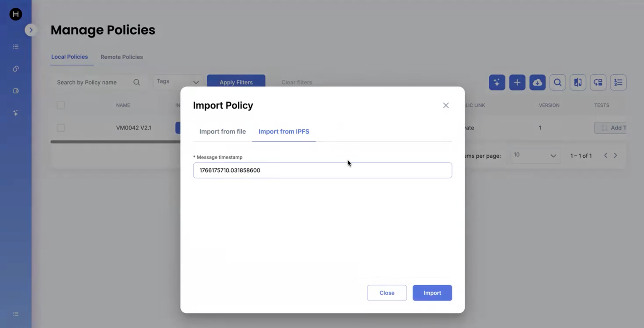Click the cloud download import icon

point(537,83)
